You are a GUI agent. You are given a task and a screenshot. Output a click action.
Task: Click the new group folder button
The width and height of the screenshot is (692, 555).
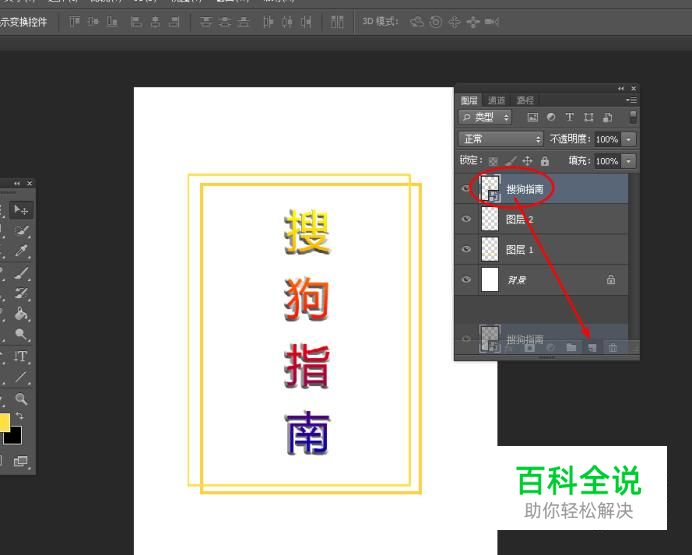(x=572, y=348)
